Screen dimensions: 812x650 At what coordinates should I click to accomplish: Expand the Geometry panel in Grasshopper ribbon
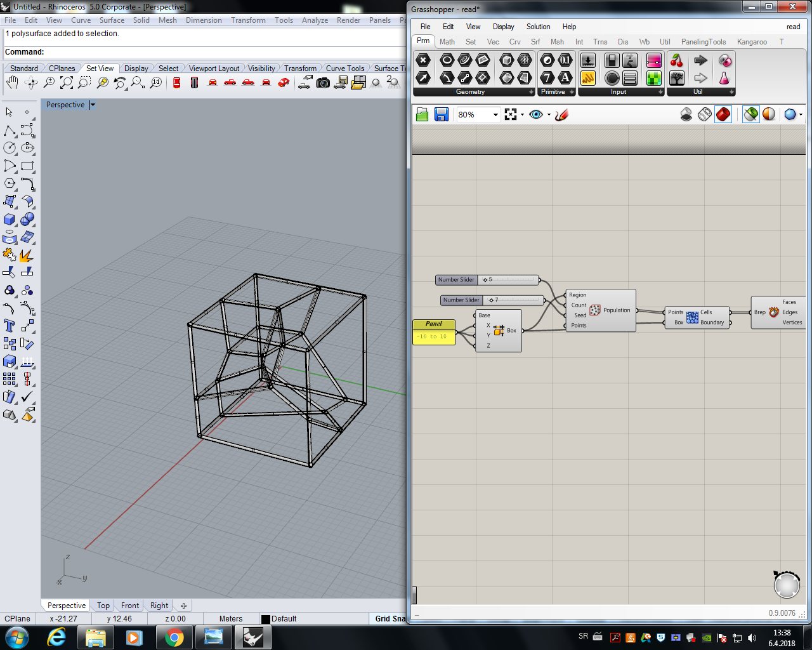(532, 92)
